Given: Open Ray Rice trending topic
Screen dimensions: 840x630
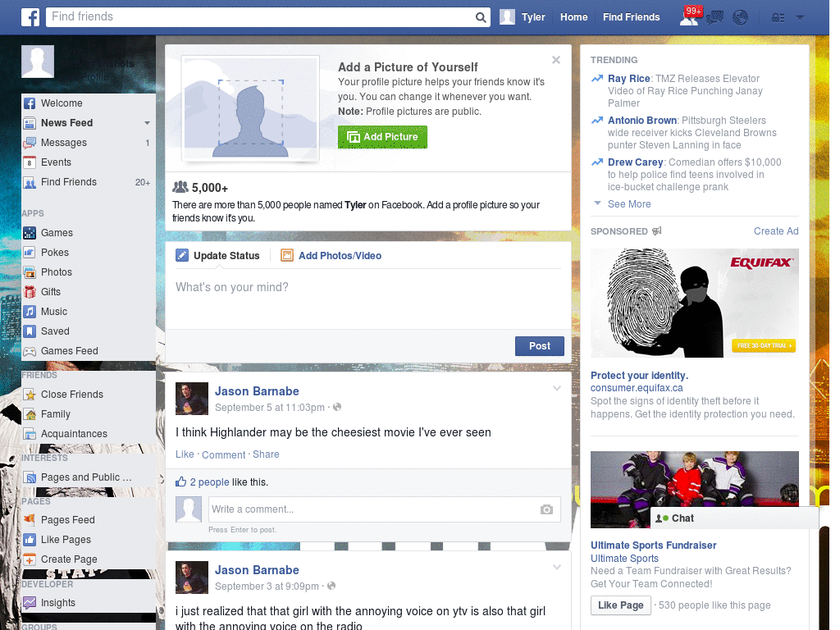Looking at the screenshot, I should coord(629,79).
